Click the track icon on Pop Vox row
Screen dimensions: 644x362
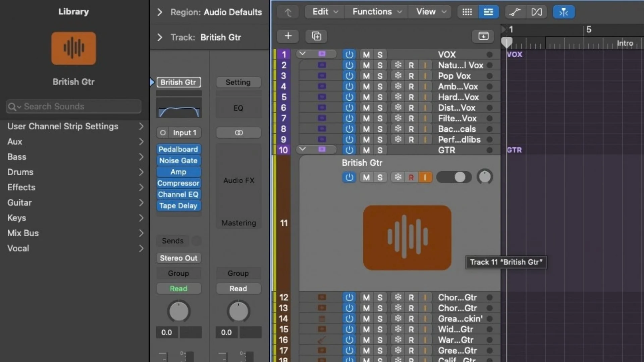322,76
